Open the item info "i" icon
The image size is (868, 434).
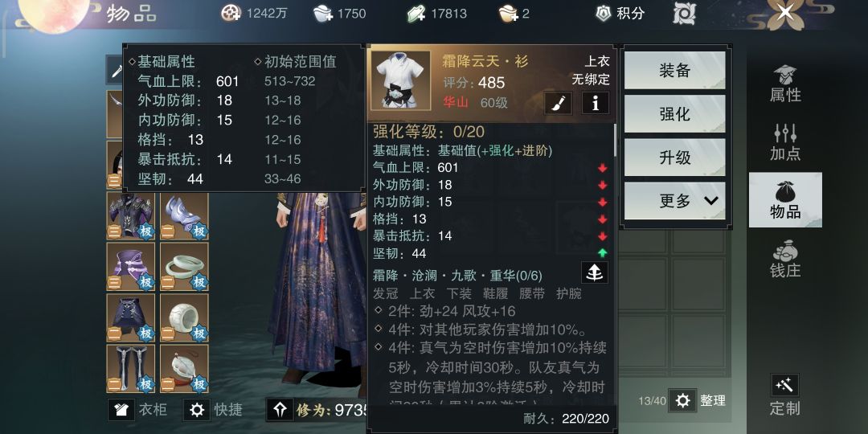(596, 104)
